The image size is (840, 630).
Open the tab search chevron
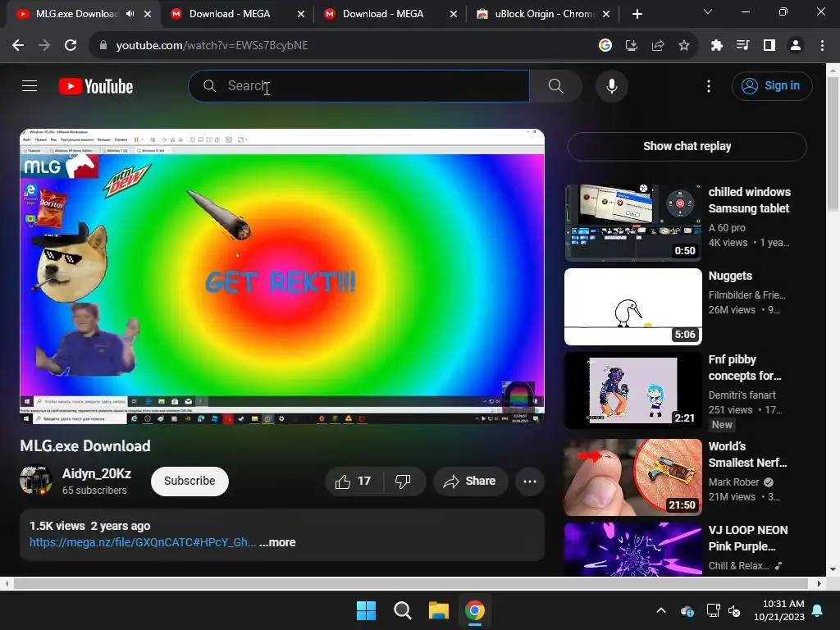(708, 11)
